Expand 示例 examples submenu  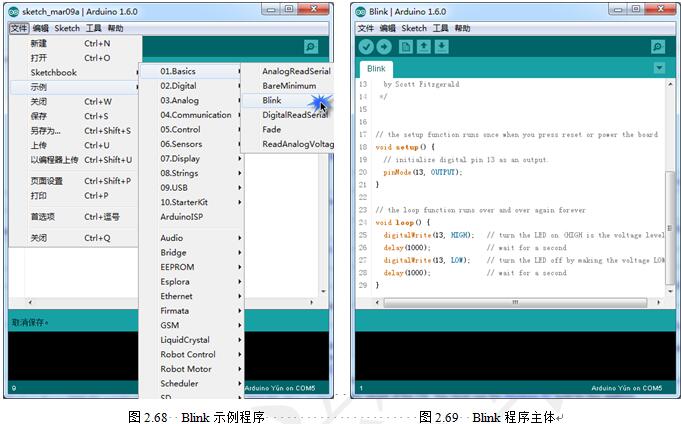[75, 87]
